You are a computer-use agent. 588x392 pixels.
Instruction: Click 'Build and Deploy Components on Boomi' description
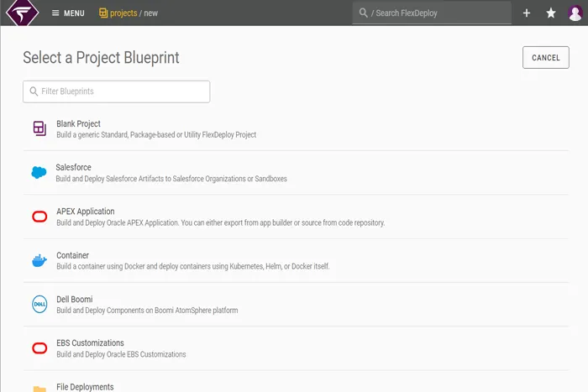(147, 310)
